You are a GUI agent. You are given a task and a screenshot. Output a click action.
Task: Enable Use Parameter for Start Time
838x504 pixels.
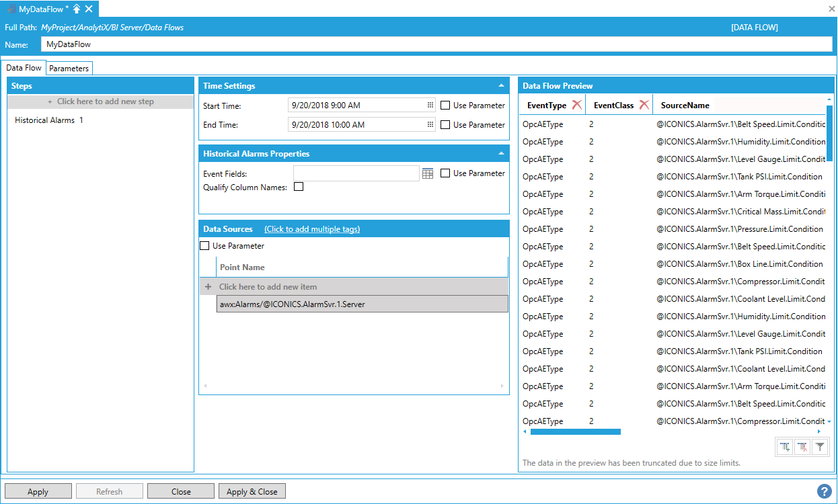coord(445,106)
